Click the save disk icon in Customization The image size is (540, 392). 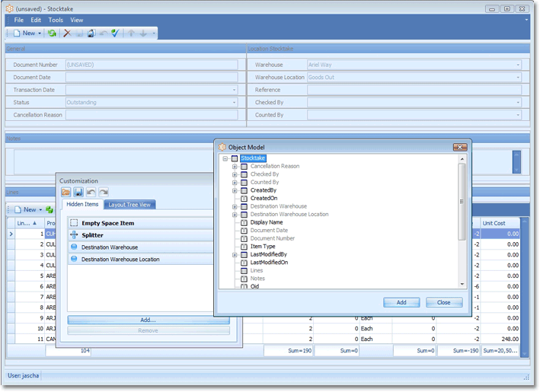[78, 193]
